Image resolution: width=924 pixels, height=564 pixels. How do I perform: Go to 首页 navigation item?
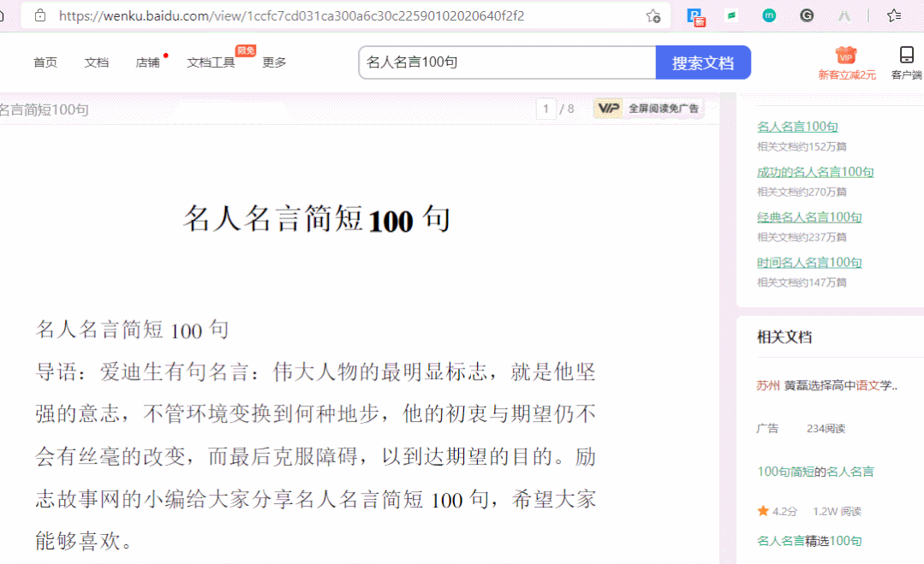click(x=45, y=62)
